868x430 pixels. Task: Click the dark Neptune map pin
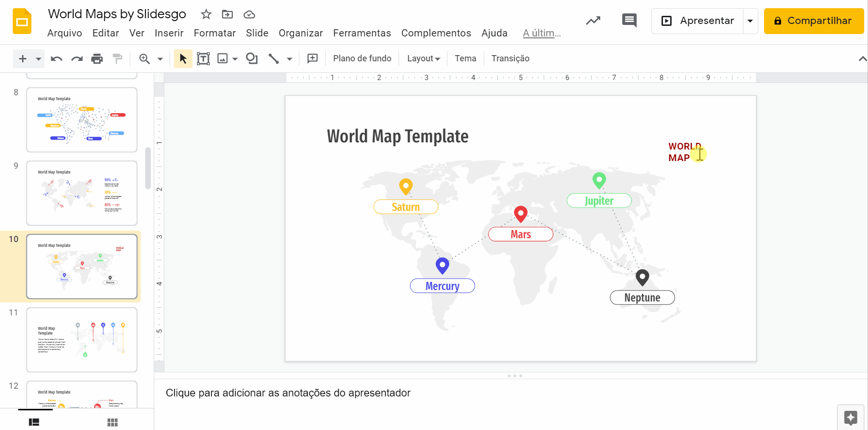pyautogui.click(x=642, y=277)
